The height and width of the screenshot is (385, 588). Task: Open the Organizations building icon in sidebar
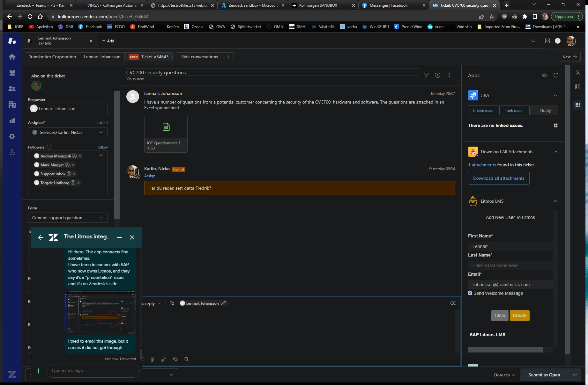click(12, 105)
